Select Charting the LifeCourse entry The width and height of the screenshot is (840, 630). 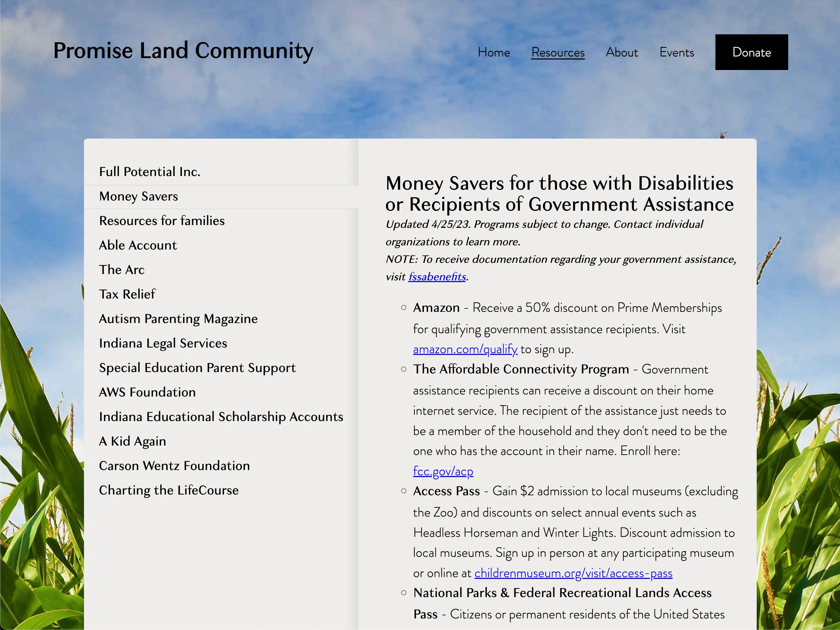click(x=169, y=490)
